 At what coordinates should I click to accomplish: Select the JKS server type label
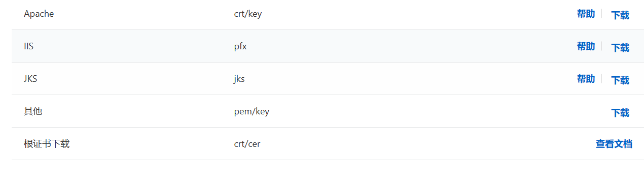[x=30, y=79]
